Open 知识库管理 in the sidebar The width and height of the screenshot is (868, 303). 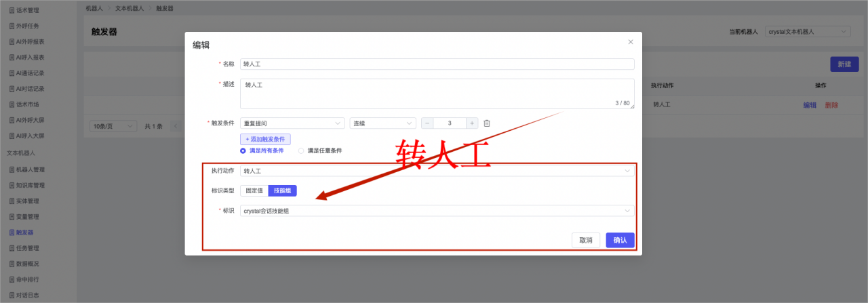pyautogui.click(x=30, y=185)
